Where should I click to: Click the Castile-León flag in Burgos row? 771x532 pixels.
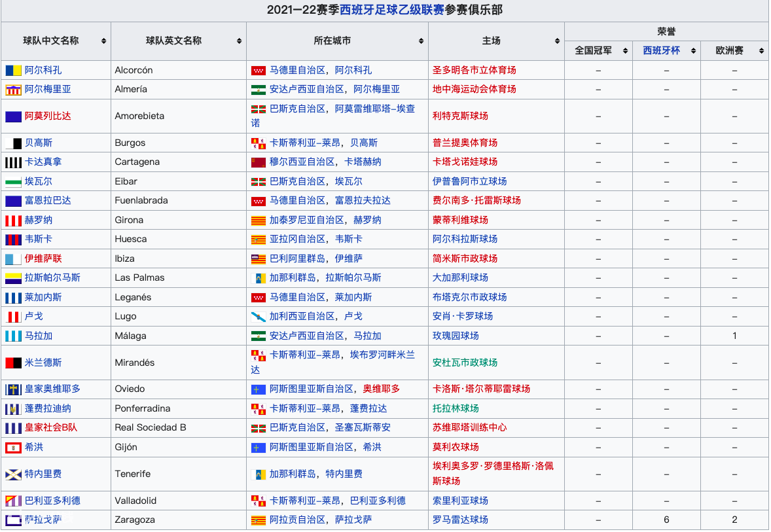[259, 143]
